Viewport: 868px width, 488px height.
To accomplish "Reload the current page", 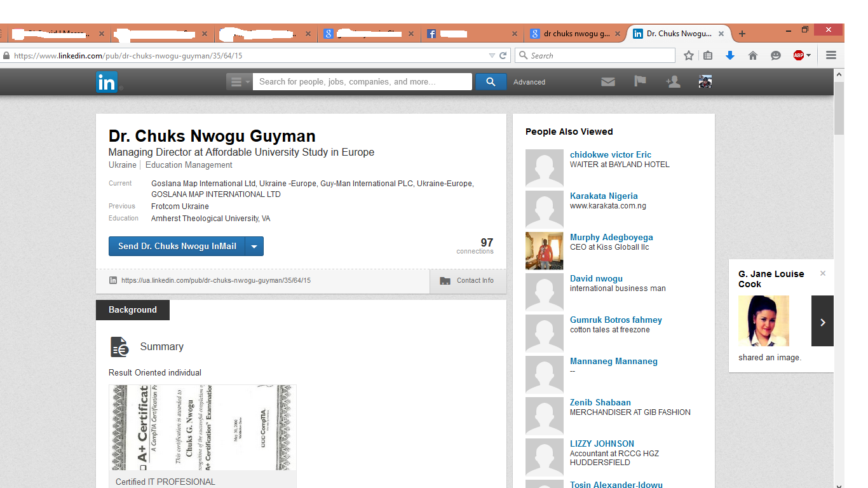I will coord(503,56).
